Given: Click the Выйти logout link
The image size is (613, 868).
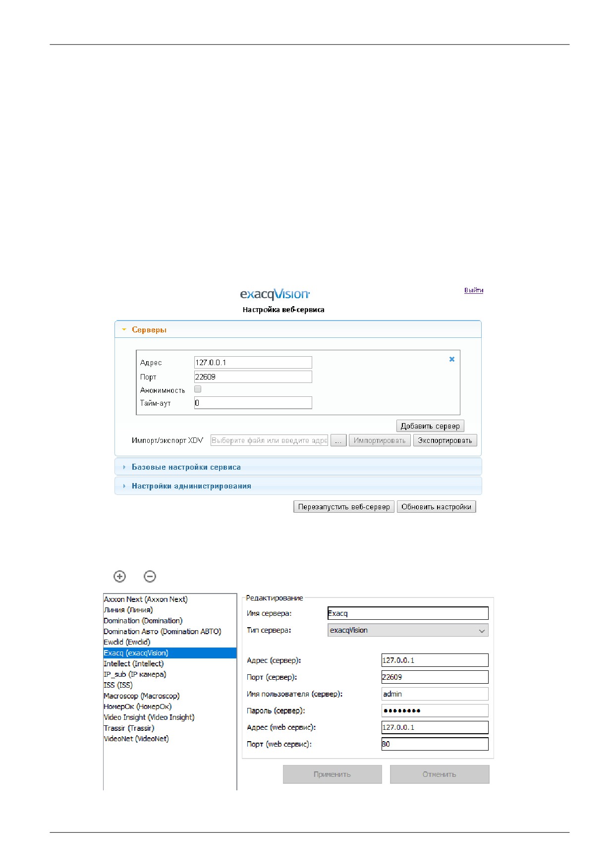Looking at the screenshot, I should 474,290.
